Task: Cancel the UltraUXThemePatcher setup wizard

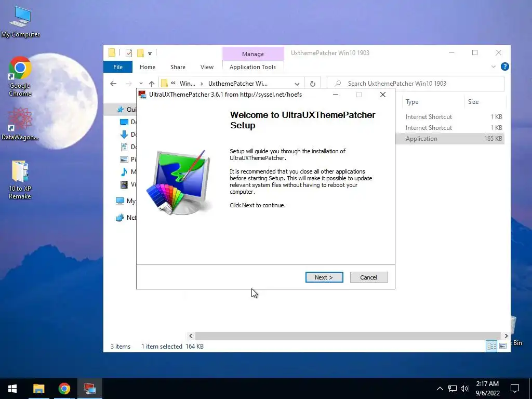Action: 369,277
